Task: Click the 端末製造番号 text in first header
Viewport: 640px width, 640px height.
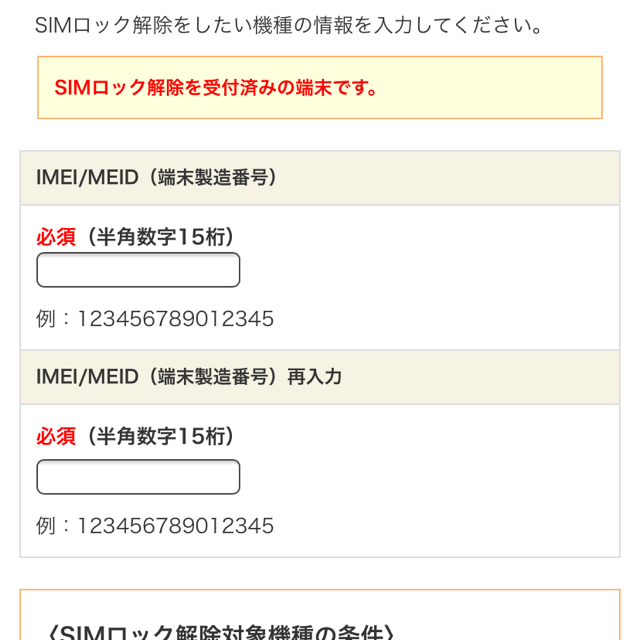Action: pyautogui.click(x=213, y=178)
